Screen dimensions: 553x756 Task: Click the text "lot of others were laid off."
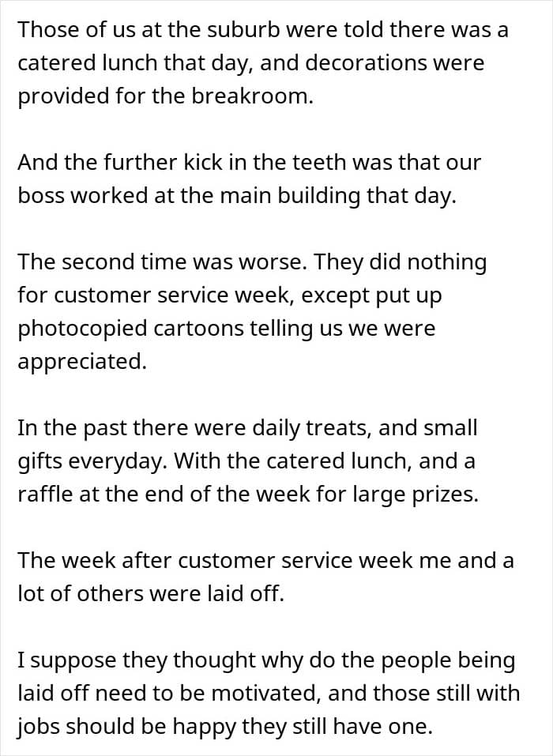point(150,594)
